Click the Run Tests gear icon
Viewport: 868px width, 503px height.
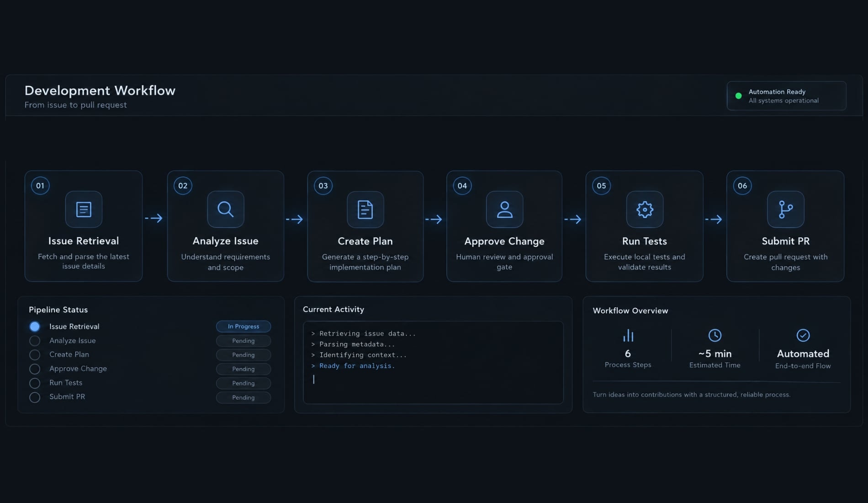tap(645, 209)
